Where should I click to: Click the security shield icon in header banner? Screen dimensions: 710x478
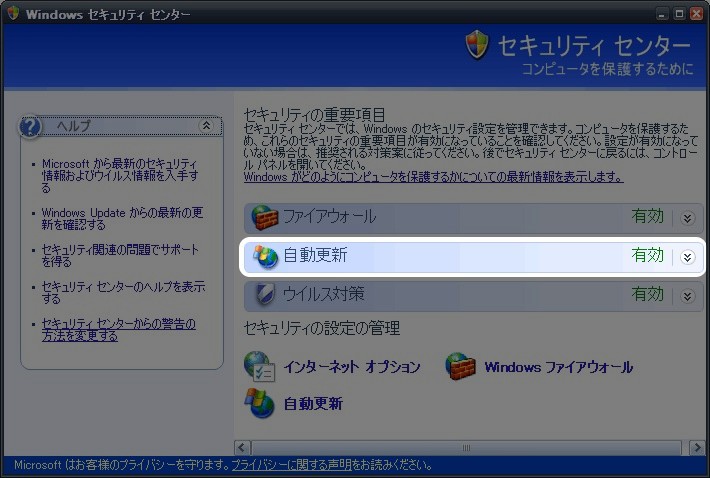(x=477, y=44)
